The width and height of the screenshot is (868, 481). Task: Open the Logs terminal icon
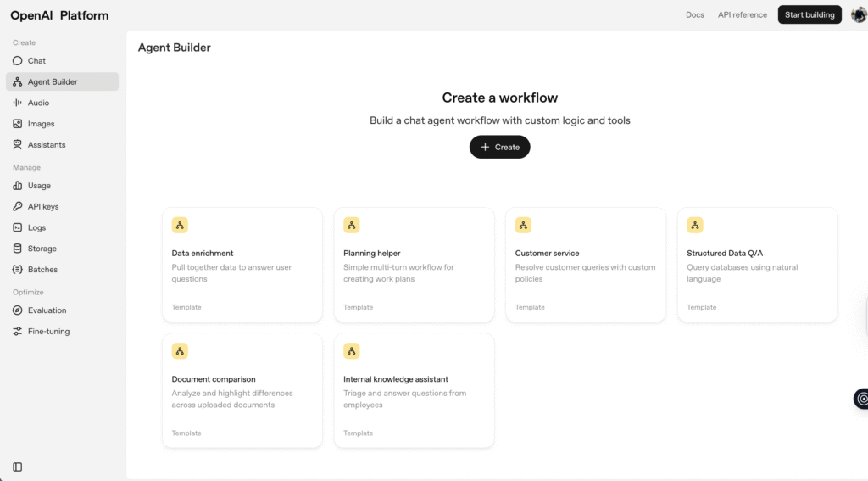18,228
